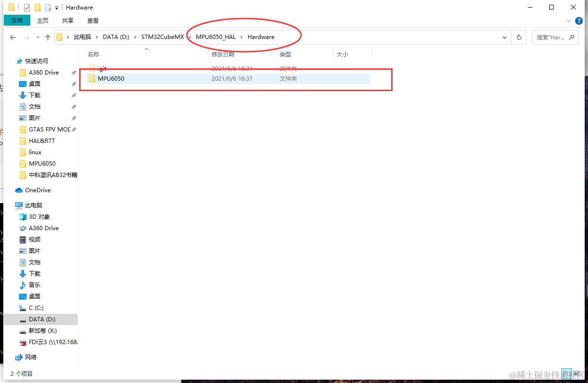Select the DATA (D:) drive in sidebar
The height and width of the screenshot is (383, 588).
pos(41,319)
